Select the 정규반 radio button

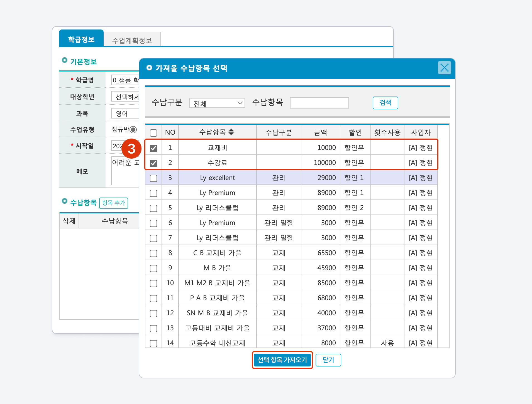[x=133, y=130]
